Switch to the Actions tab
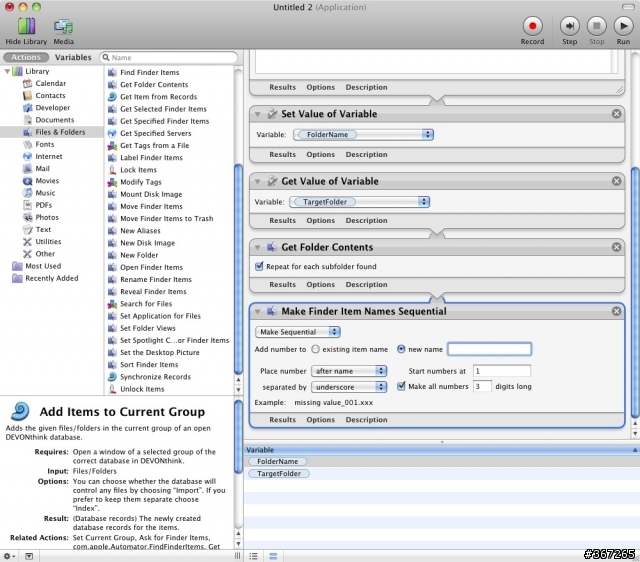Viewport: 640px width, 562px height. [x=26, y=58]
